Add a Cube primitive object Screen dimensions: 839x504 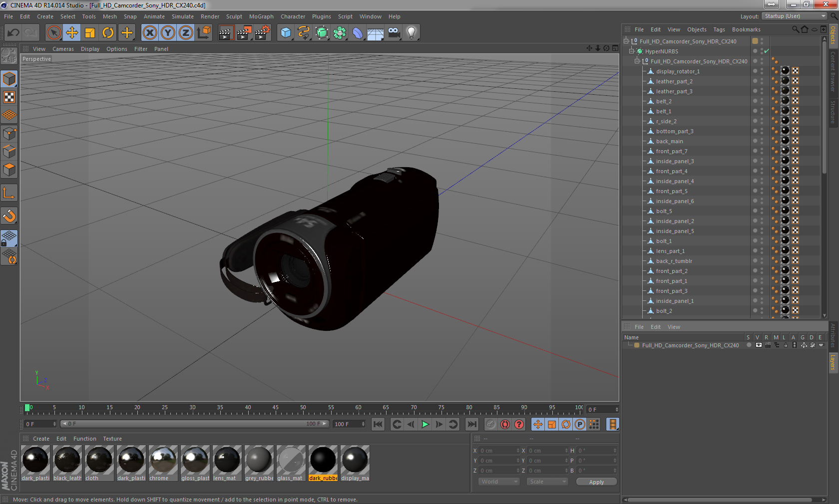(x=286, y=33)
